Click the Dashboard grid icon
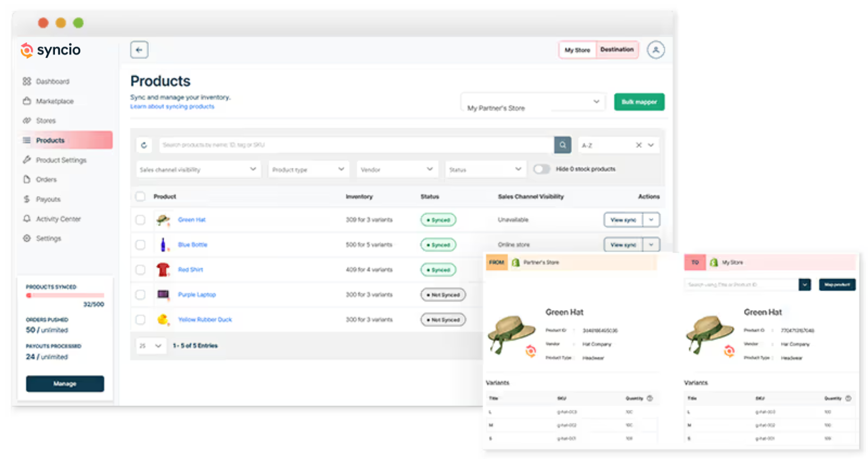868x459 pixels. coord(27,81)
